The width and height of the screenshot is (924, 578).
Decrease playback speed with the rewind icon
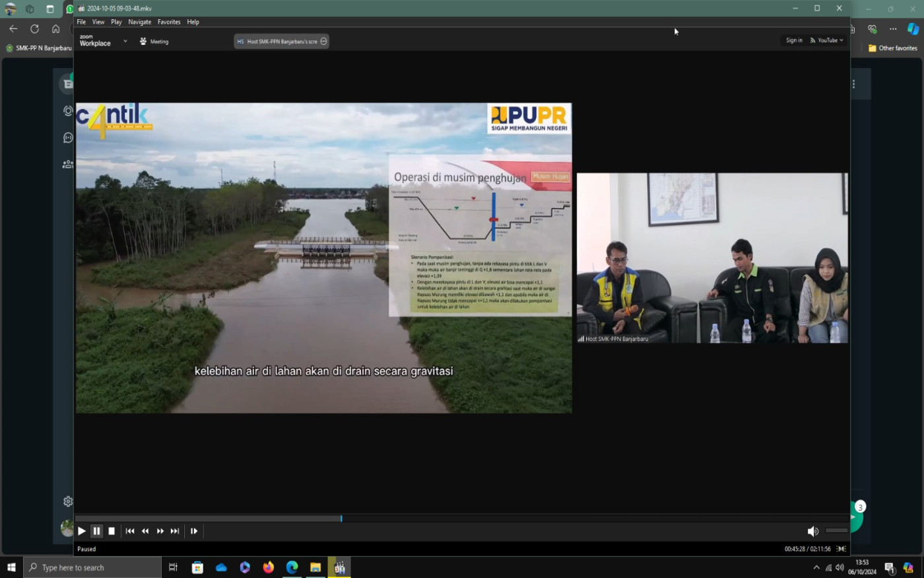[145, 531]
